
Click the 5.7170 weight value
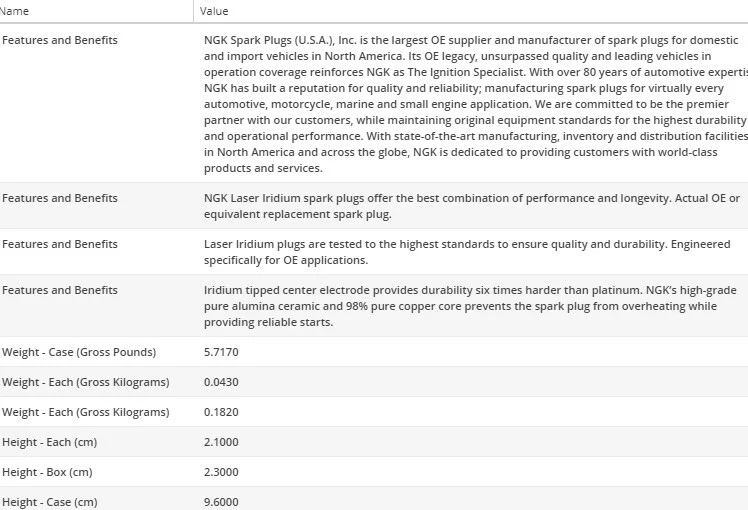pyautogui.click(x=221, y=352)
